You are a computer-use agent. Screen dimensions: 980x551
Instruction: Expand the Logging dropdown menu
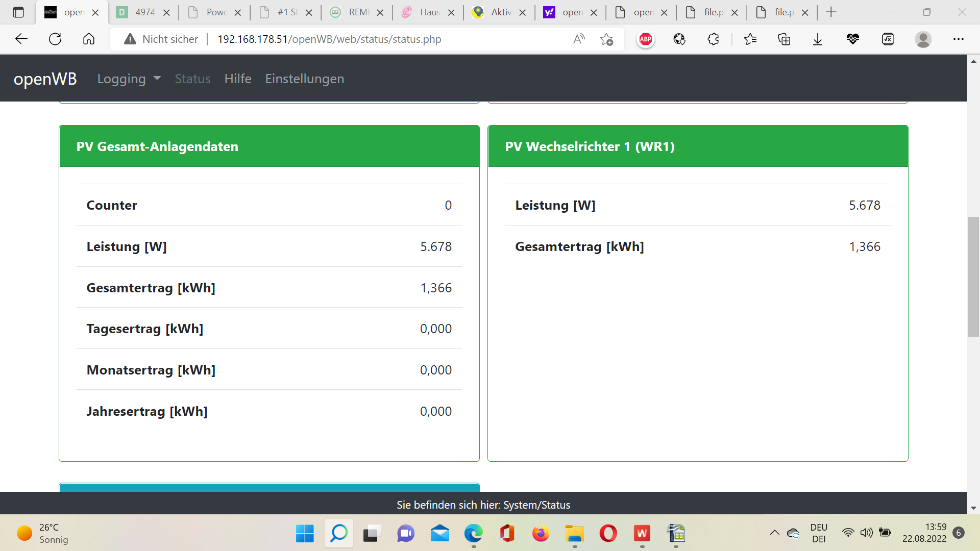point(129,79)
